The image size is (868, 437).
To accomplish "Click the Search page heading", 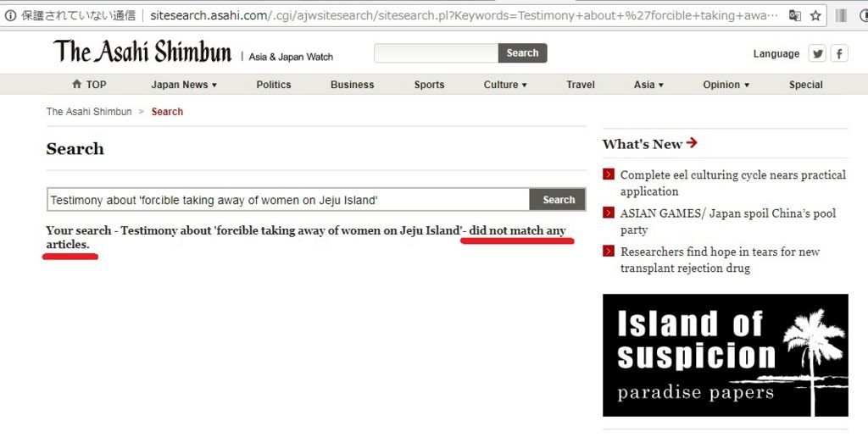I will point(75,149).
